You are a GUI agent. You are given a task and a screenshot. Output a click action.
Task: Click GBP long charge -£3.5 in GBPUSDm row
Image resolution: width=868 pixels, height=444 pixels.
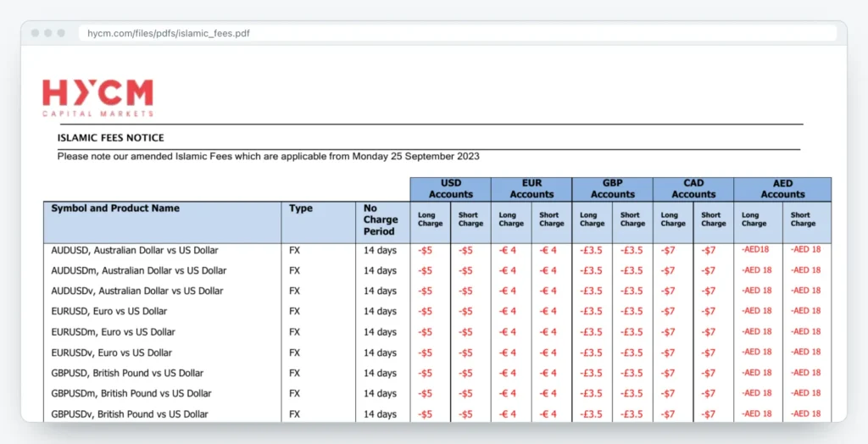(591, 394)
